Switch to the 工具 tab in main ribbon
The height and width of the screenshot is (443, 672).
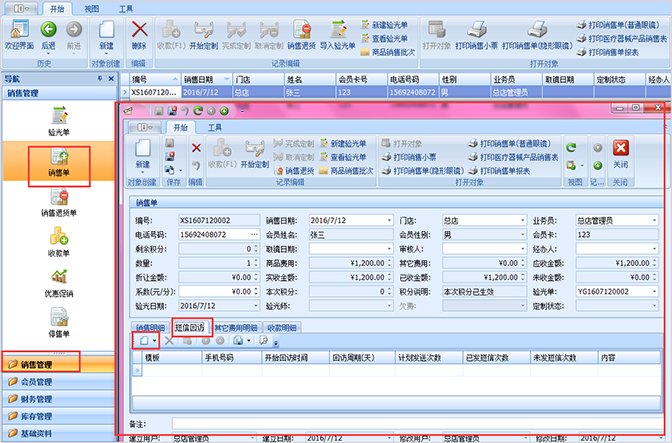126,9
